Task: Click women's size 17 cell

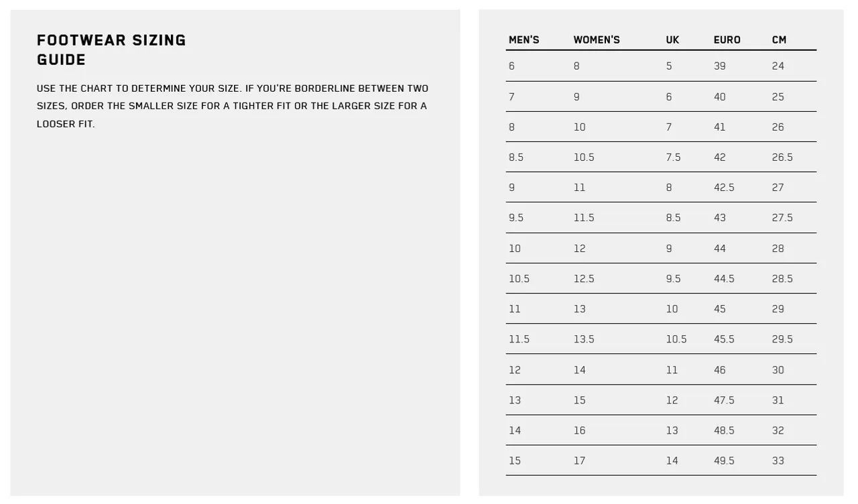Action: click(580, 461)
